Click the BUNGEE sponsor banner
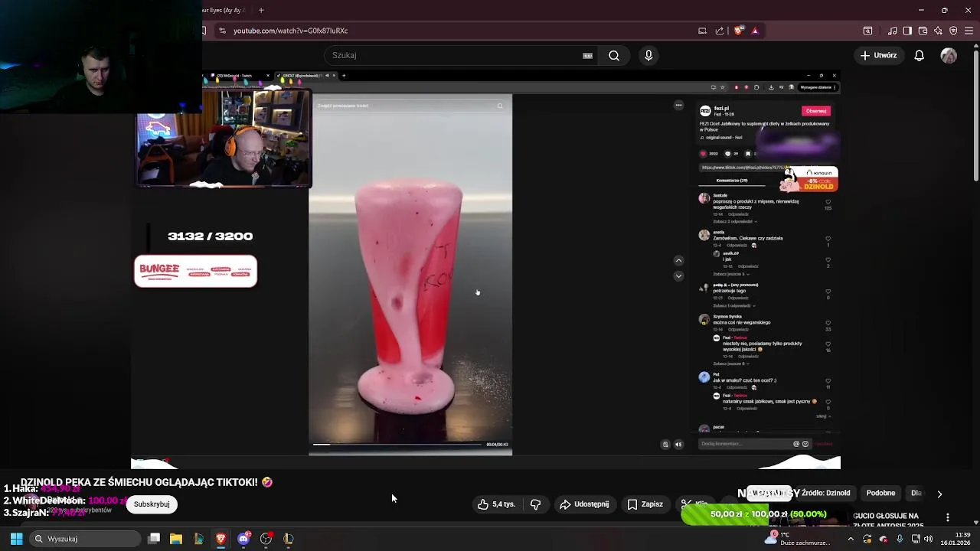980x551 pixels. (195, 272)
